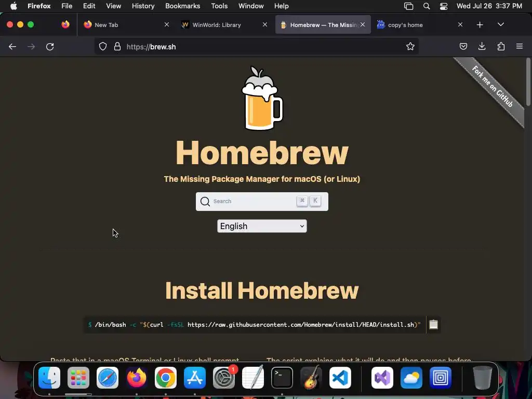
Task: Open the View menu
Action: tap(113, 6)
